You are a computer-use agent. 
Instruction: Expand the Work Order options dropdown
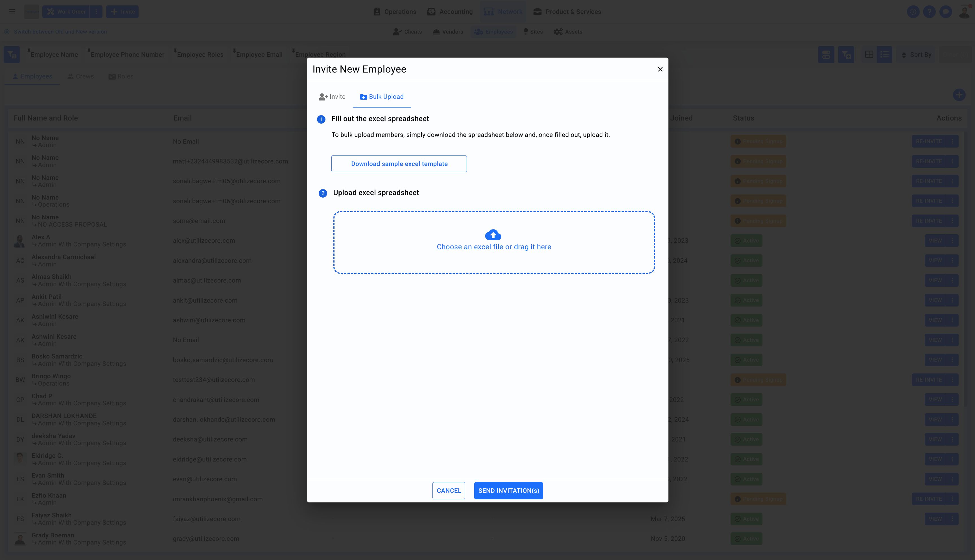(96, 12)
